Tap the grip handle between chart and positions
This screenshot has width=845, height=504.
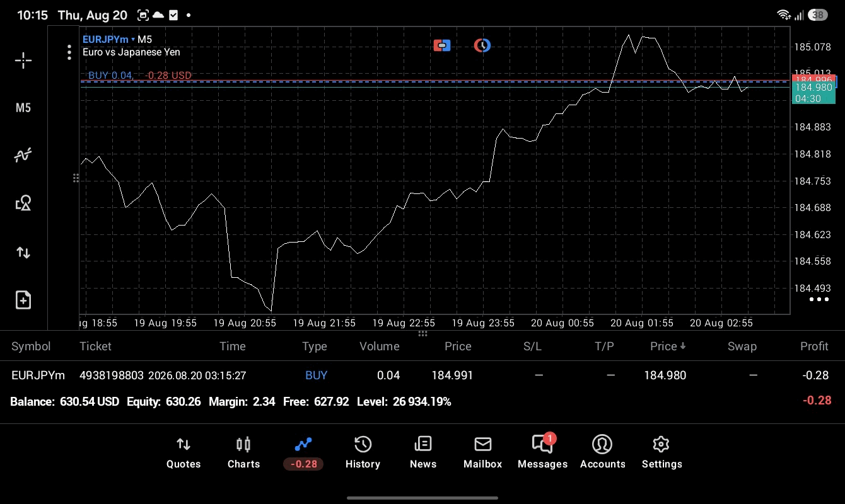pos(422,333)
